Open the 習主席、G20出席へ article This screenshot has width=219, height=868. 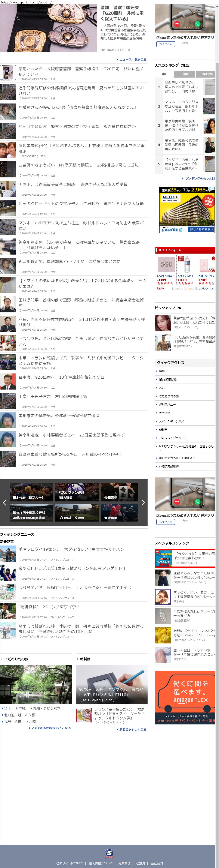coord(62,377)
